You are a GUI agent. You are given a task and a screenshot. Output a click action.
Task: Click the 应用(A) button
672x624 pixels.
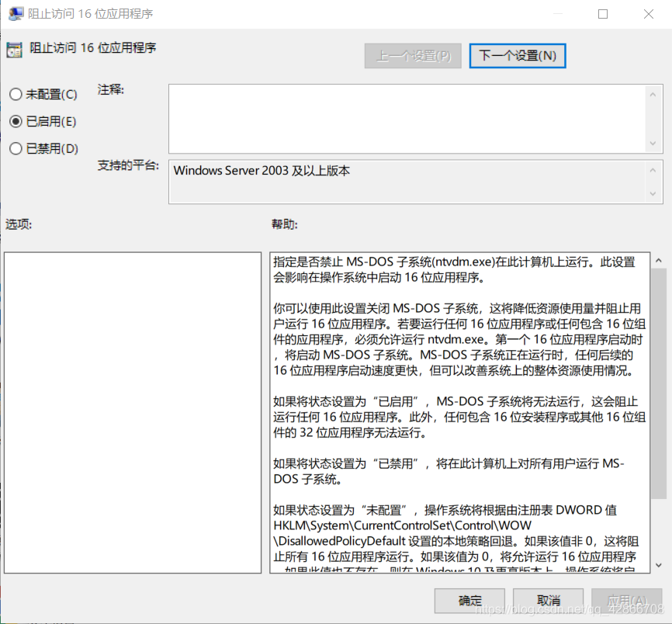coord(626,601)
